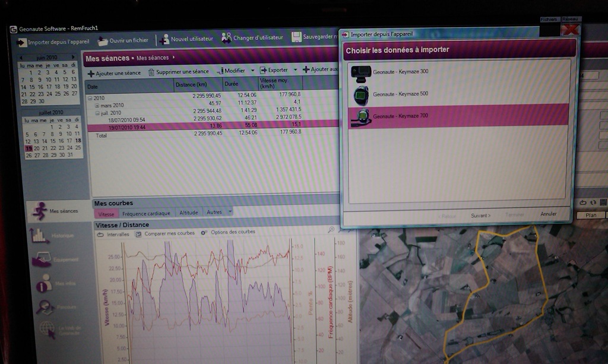The height and width of the screenshot is (364, 608).
Task: Select 18 in juillet 2010 calendar
Action: [x=78, y=140]
